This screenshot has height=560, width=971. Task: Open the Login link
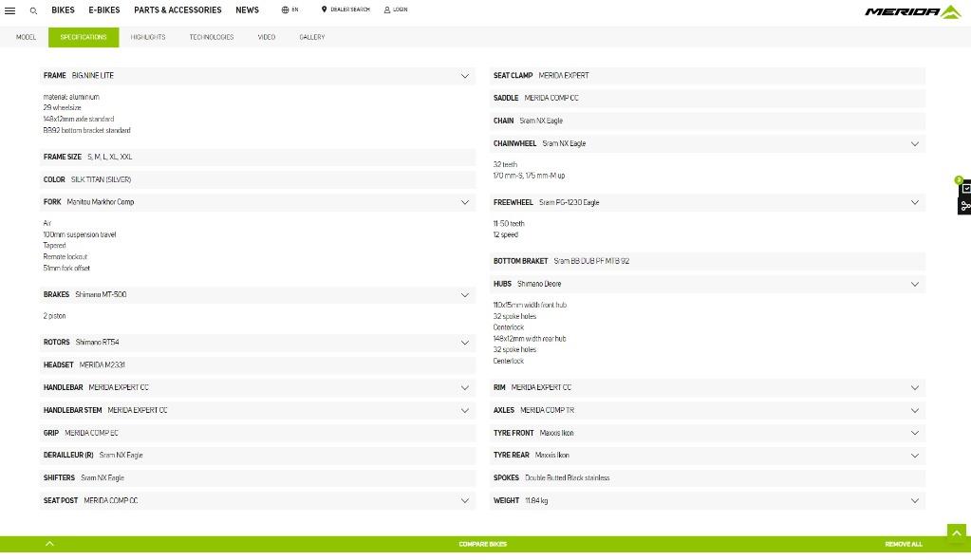396,9
